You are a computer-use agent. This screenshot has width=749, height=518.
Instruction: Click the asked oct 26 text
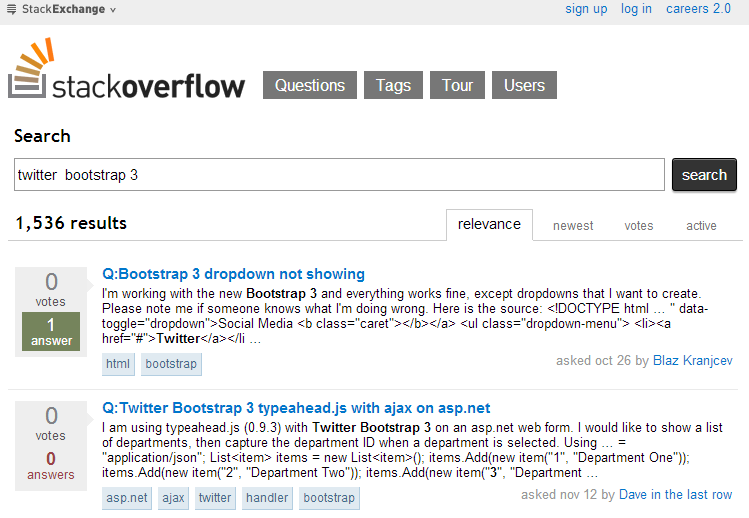click(593, 360)
